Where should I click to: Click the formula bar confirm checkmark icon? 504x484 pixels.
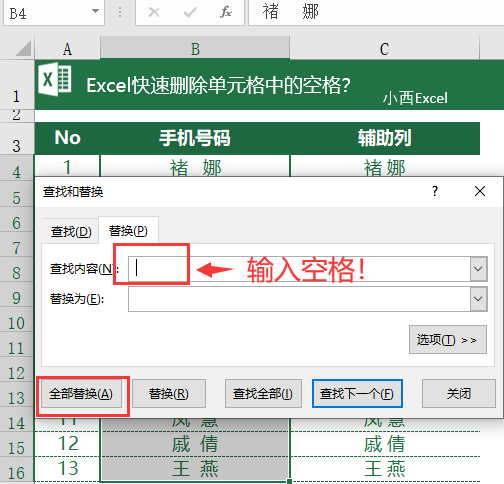tap(190, 12)
